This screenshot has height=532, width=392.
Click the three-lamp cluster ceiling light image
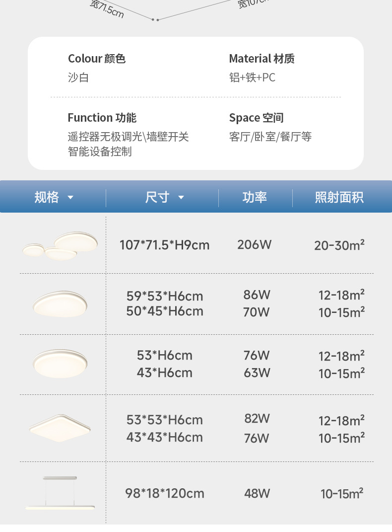tap(61, 245)
